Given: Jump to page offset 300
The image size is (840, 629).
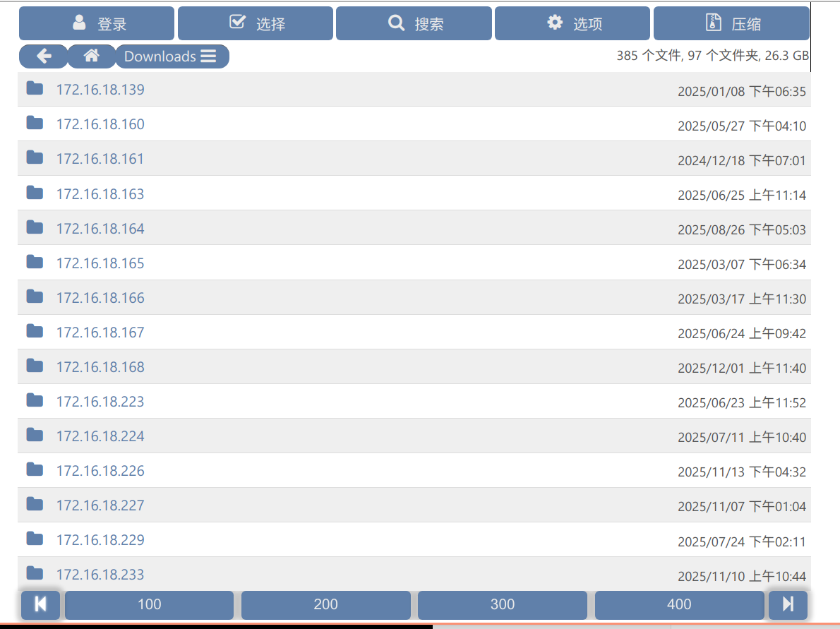Looking at the screenshot, I should tap(502, 604).
